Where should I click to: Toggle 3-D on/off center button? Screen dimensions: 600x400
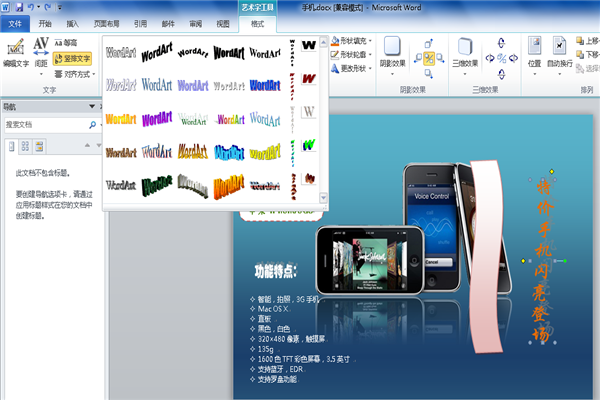501,58
